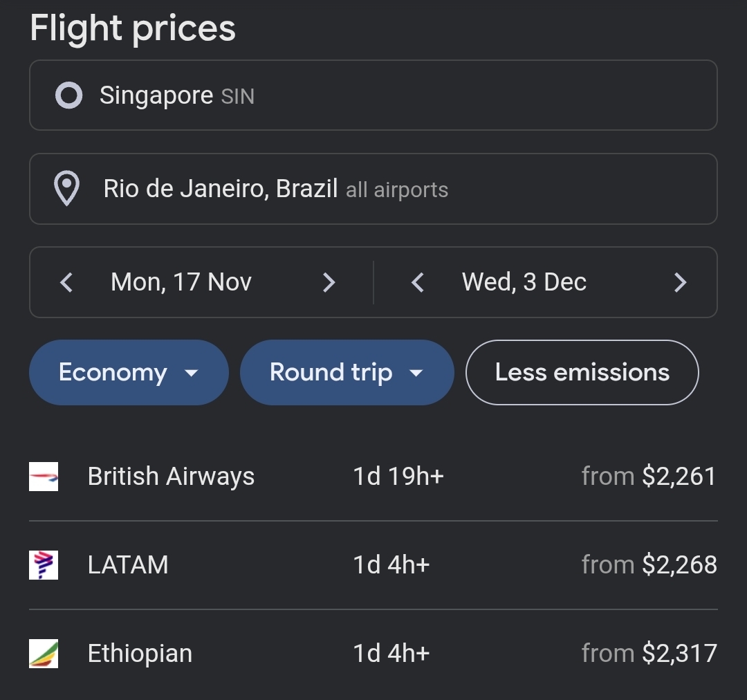This screenshot has height=700, width=747.
Task: Click the Ethiopian airline logo
Action: pyautogui.click(x=44, y=654)
